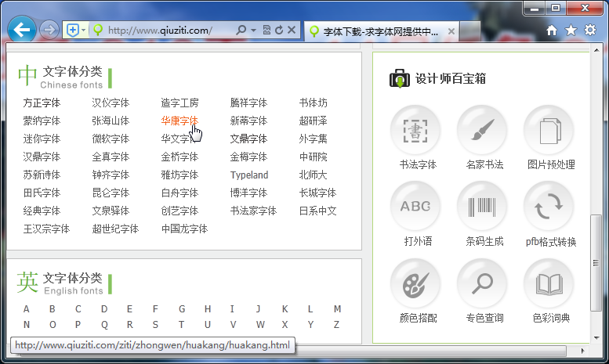Open the 书体坊 font category

coord(313,103)
